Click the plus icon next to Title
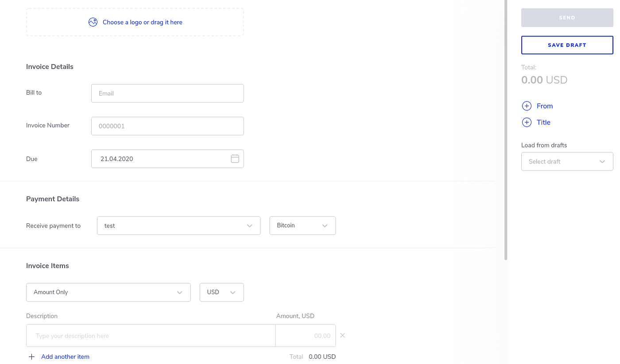The image size is (620, 364). (527, 122)
